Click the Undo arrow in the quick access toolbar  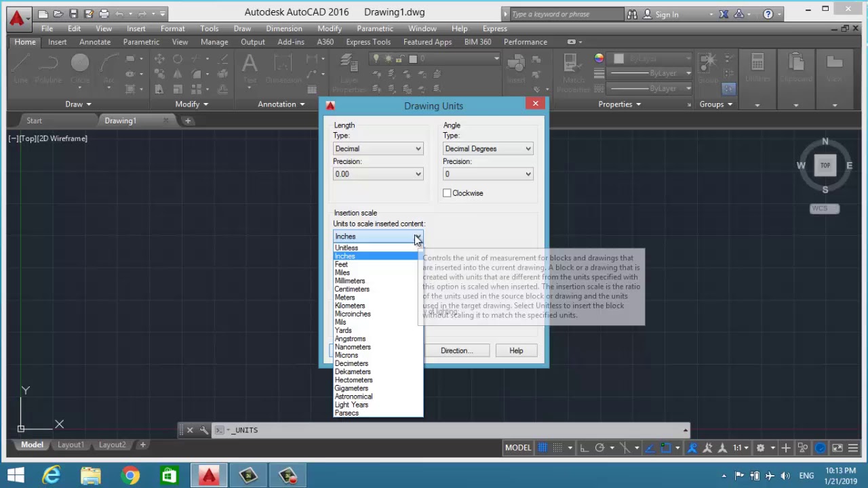120,14
